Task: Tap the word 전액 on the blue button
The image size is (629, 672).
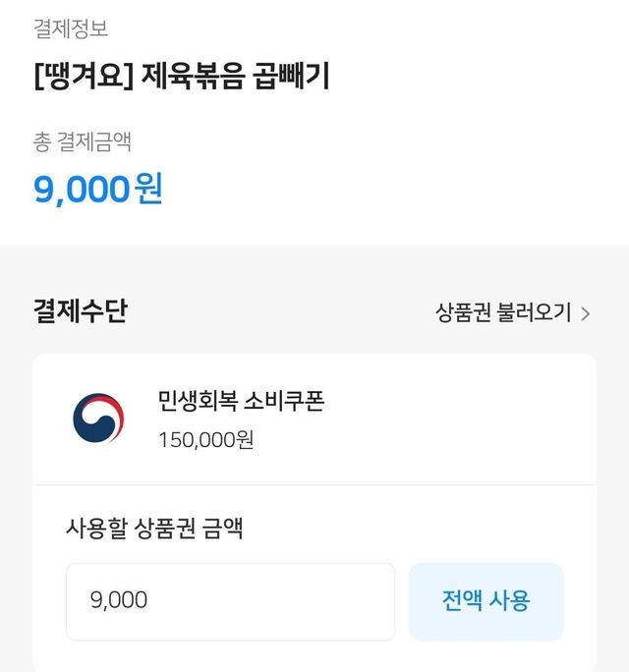Action: 462,600
